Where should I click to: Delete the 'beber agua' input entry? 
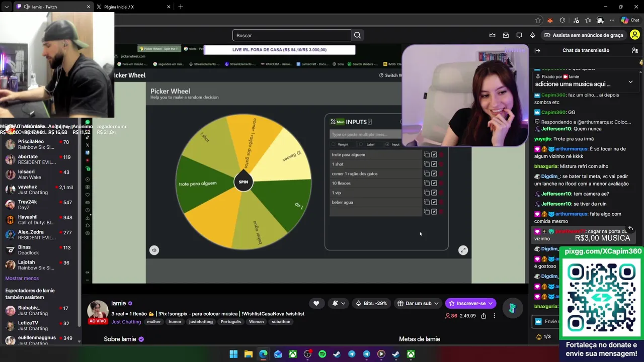coord(441,203)
